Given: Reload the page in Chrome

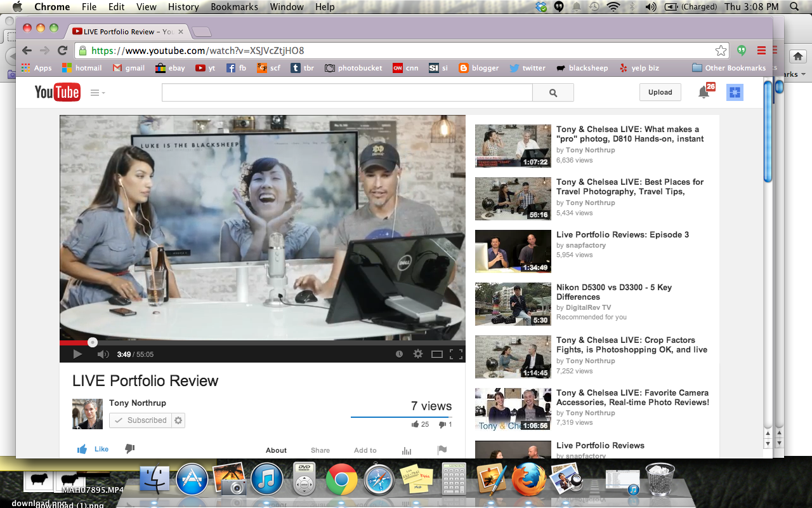Looking at the screenshot, I should (x=62, y=51).
